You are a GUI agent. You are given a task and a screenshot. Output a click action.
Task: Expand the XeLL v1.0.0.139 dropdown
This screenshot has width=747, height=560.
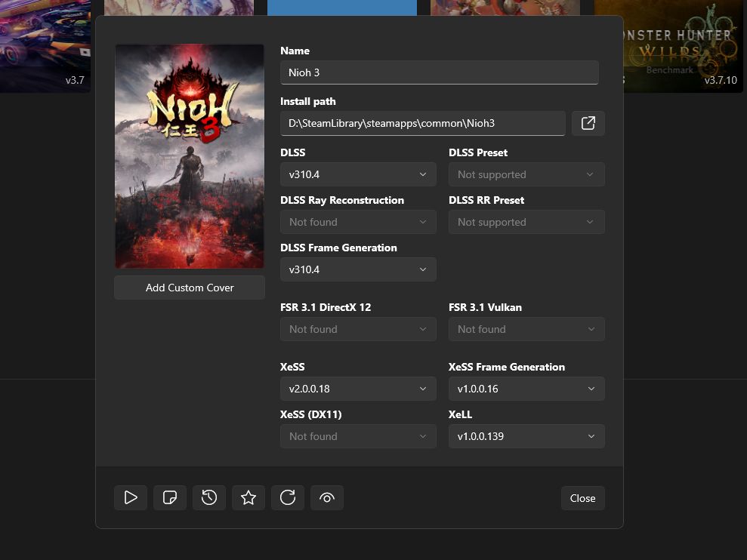pos(526,436)
